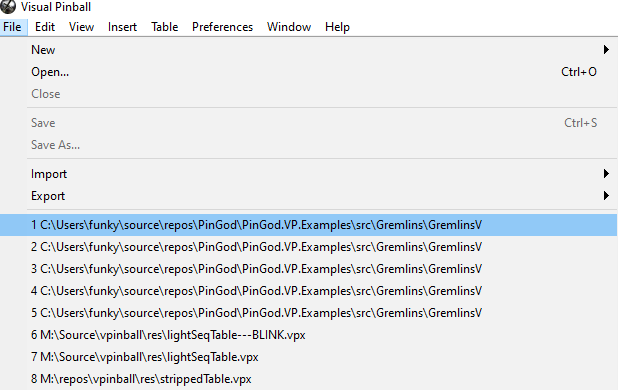Open recent file 4 GremlinsV path
618x390 pixels.
pyautogui.click(x=309, y=291)
